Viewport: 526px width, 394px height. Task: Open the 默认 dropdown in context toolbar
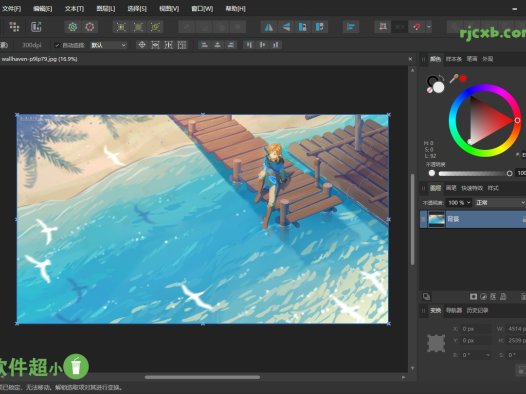(108, 45)
